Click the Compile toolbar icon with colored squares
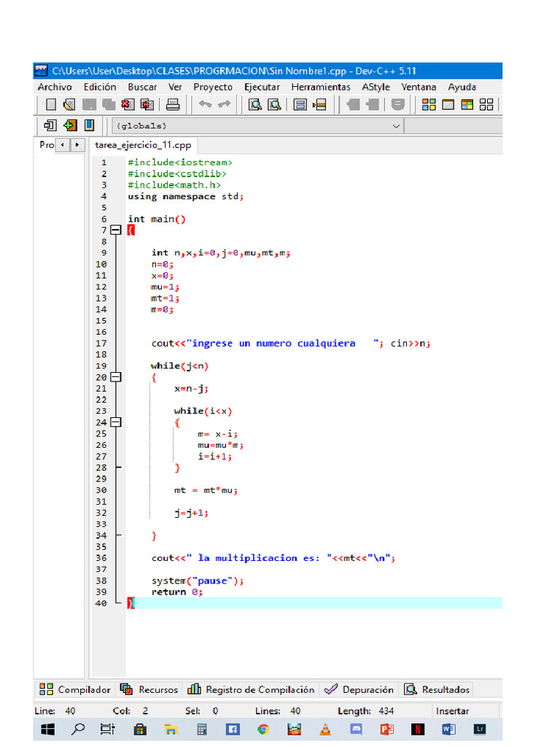This screenshot has height=747, width=560. (429, 105)
